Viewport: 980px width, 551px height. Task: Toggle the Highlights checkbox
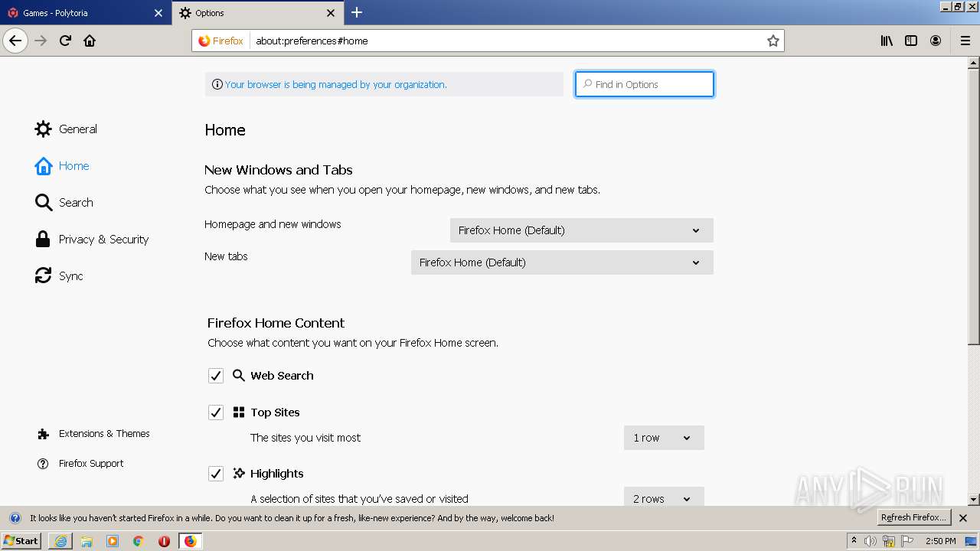coord(216,474)
